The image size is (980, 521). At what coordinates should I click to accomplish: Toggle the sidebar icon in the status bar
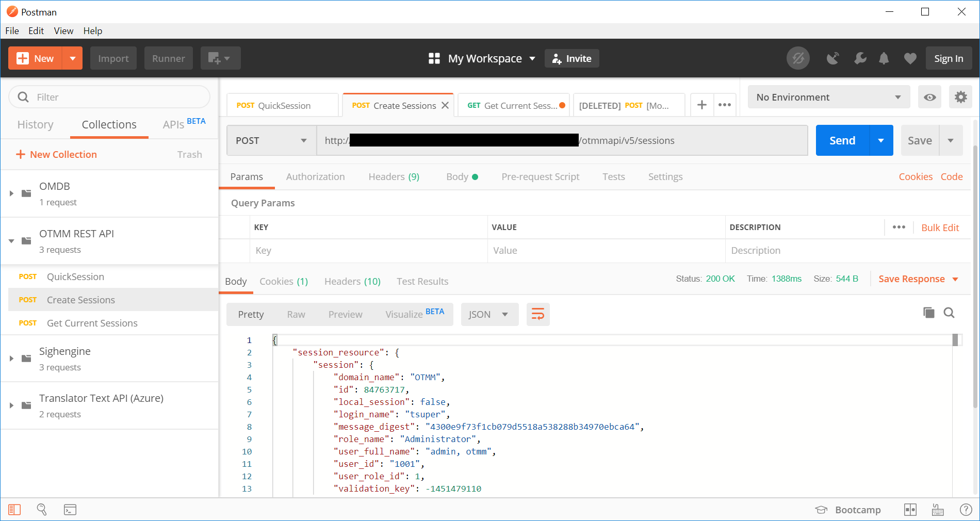click(14, 510)
